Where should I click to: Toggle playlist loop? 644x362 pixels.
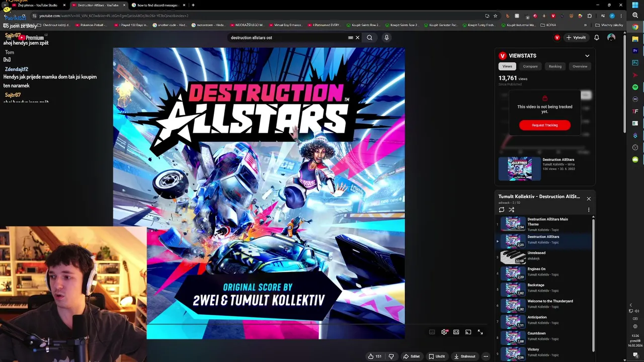click(502, 210)
